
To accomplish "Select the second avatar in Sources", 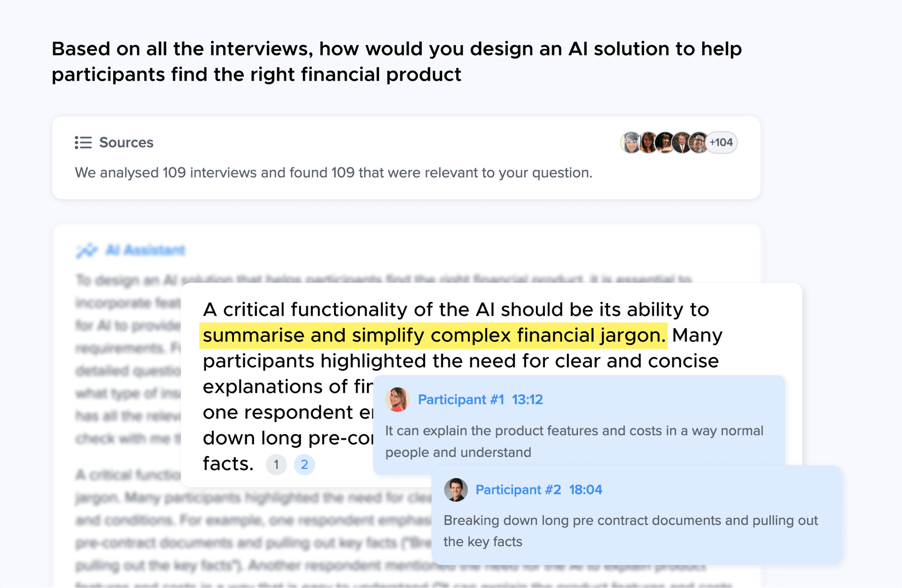I will point(648,142).
